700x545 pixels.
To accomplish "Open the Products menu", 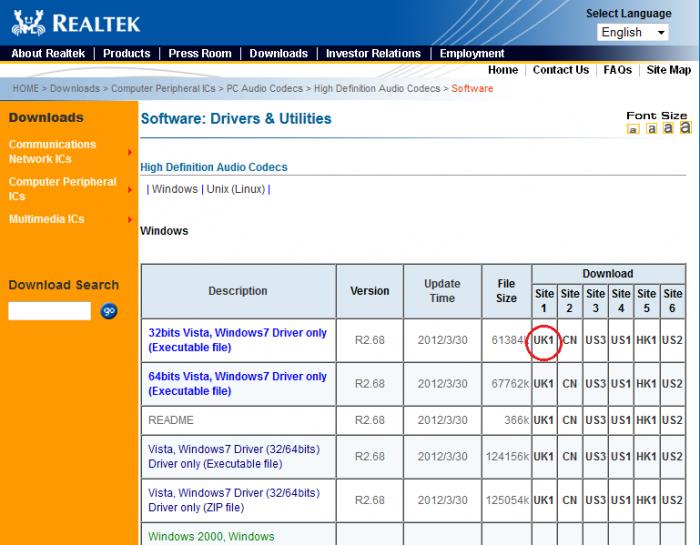I will (x=126, y=54).
